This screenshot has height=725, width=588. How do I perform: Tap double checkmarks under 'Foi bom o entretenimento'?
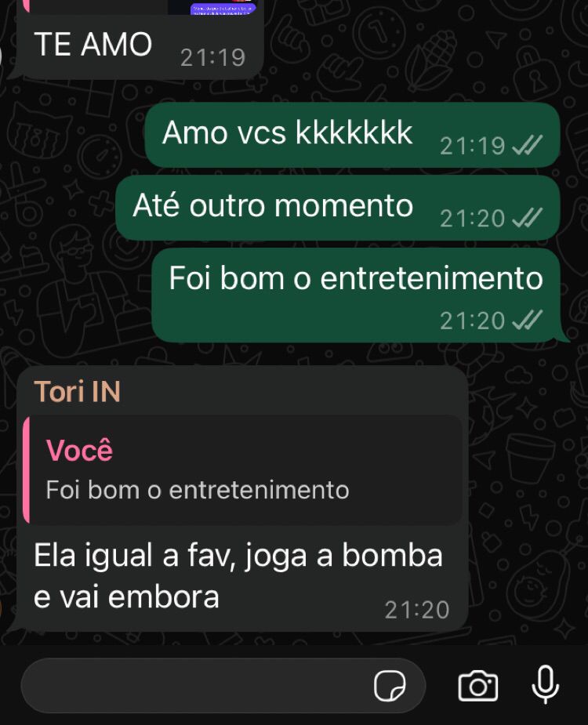coord(527,320)
